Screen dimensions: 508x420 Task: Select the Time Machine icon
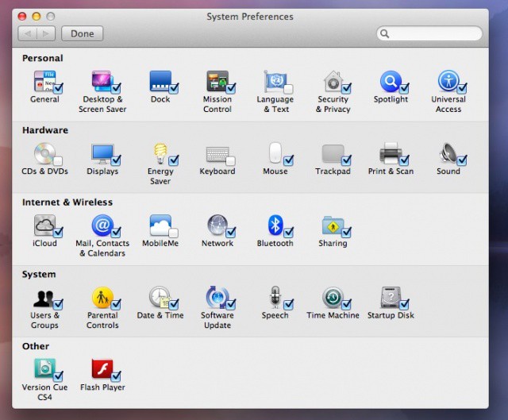[332, 298]
